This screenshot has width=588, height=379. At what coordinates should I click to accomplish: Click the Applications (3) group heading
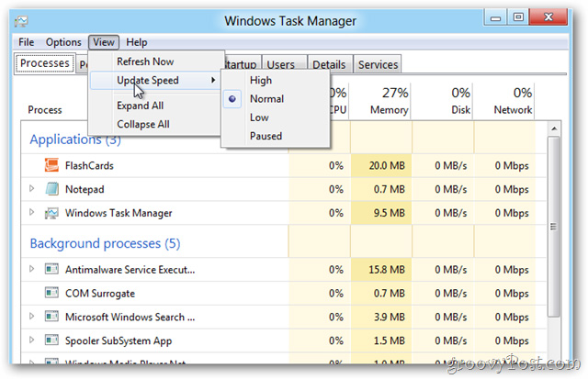click(75, 139)
